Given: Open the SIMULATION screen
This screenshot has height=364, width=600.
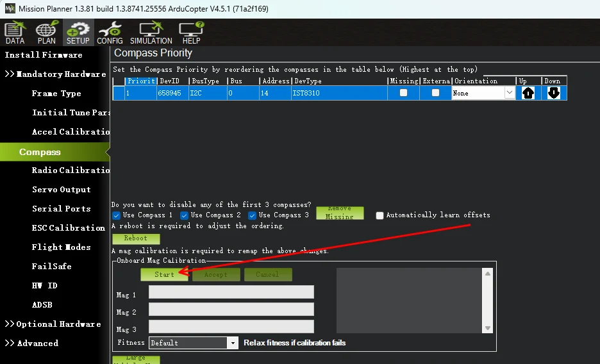Looking at the screenshot, I should [x=151, y=33].
